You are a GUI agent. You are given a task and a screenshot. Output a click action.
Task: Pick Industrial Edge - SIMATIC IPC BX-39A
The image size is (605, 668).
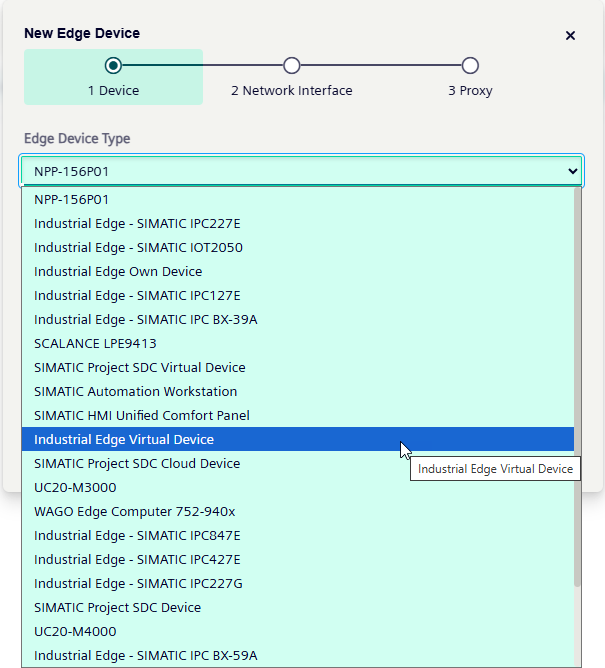298,320
